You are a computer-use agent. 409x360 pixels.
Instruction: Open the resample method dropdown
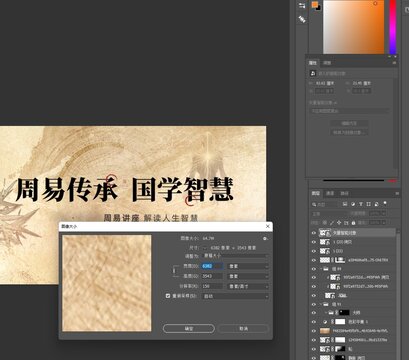(x=235, y=296)
